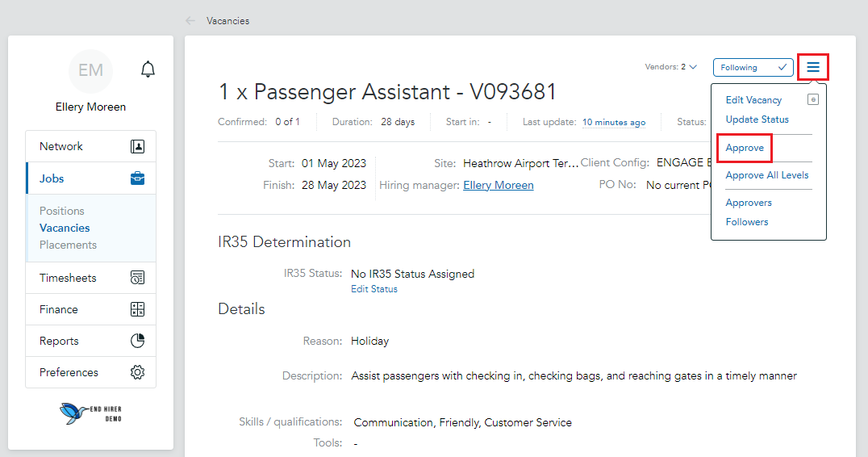Open the Finance section
The image size is (868, 457).
coord(91,309)
